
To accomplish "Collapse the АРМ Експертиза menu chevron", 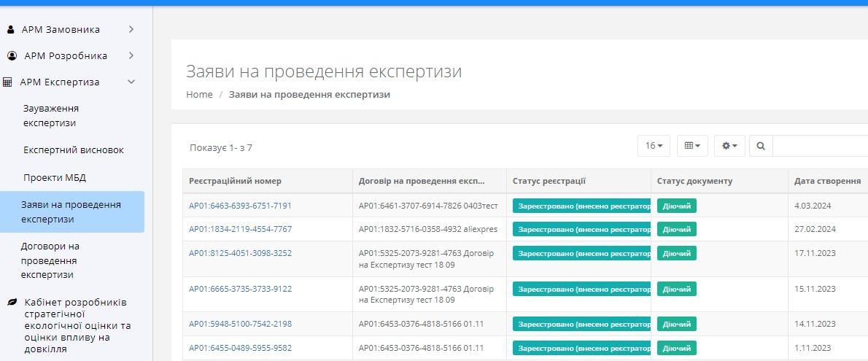I will [131, 82].
